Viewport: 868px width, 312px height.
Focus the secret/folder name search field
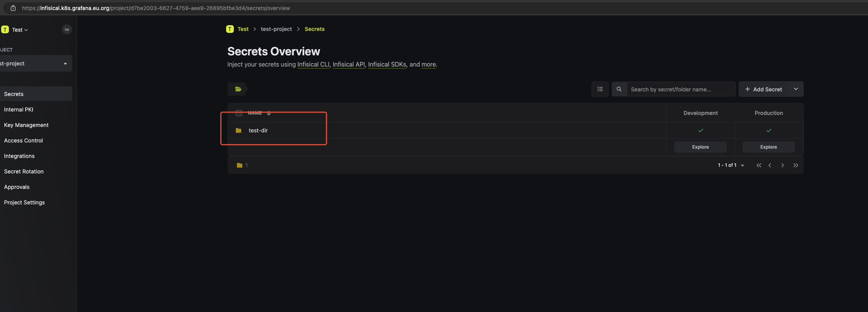[x=680, y=89]
